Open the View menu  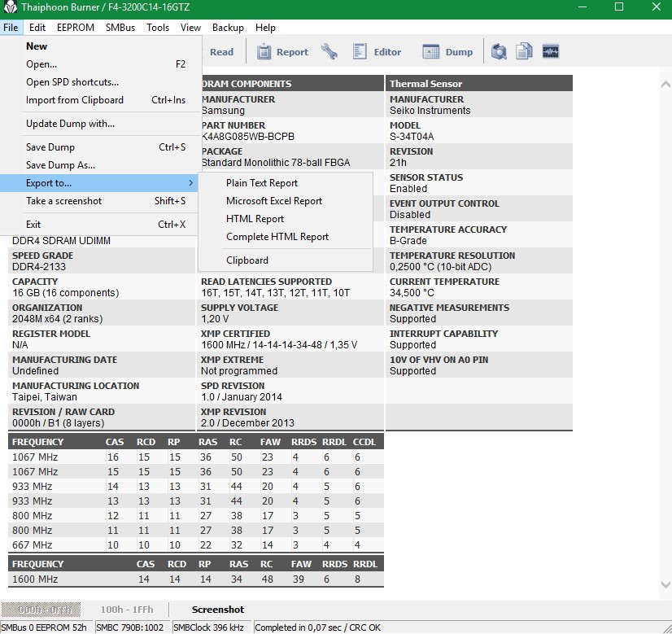[190, 28]
